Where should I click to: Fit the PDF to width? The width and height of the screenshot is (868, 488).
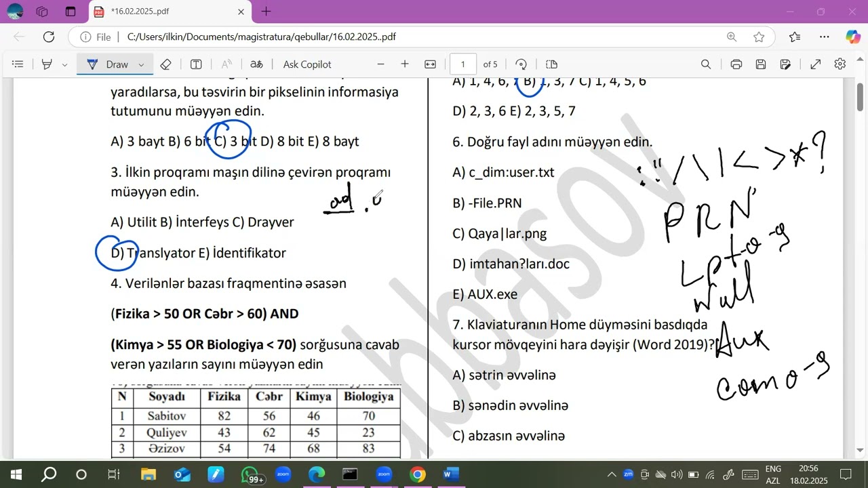430,64
